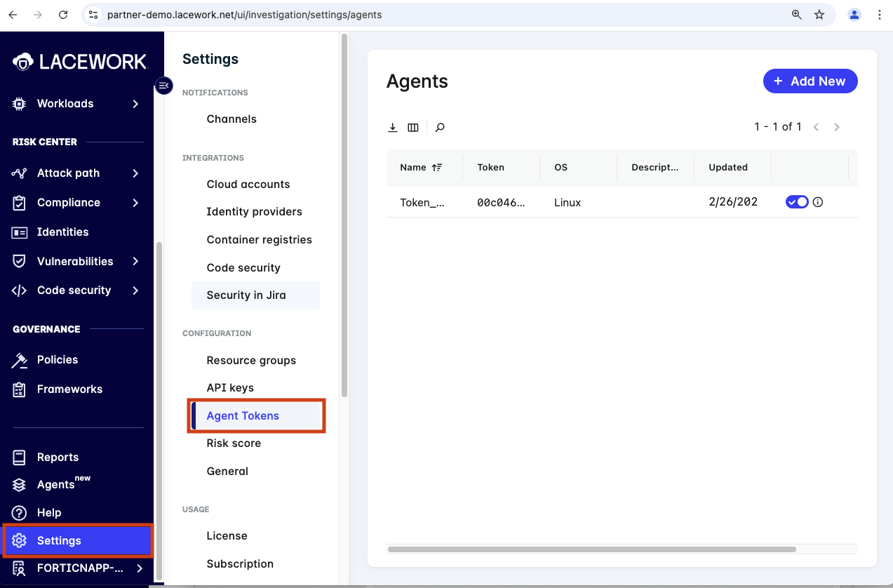
Task: Expand the Workloads submenu chevron
Action: [135, 104]
